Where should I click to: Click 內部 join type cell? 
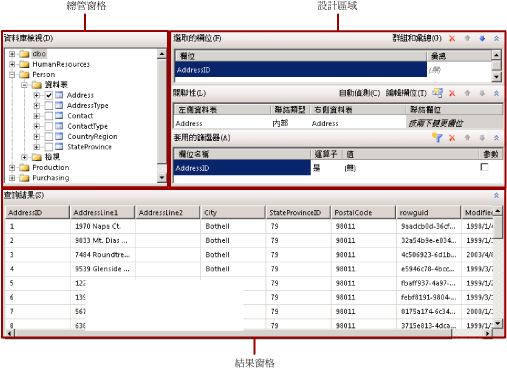pyautogui.click(x=290, y=123)
